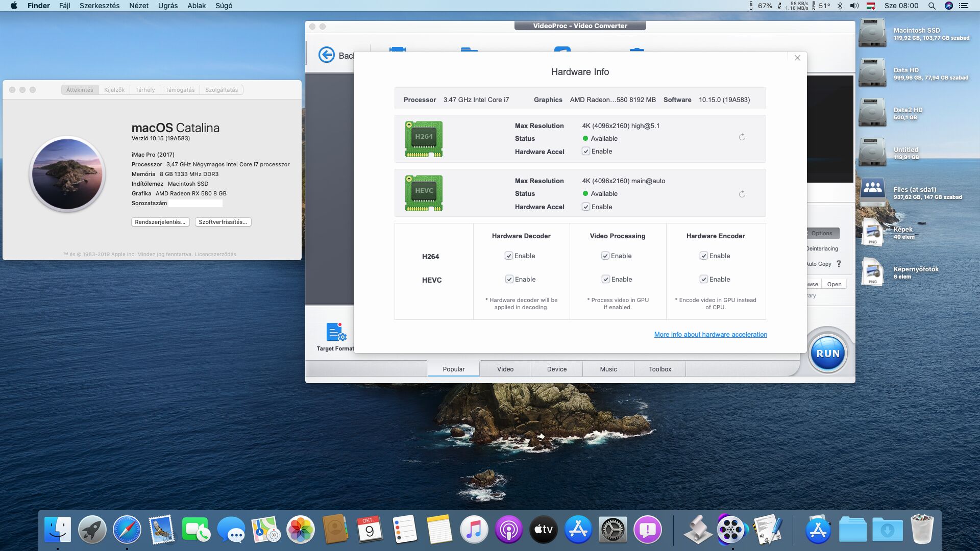Toggle HEVC Hardware Encoder Enable

[704, 279]
